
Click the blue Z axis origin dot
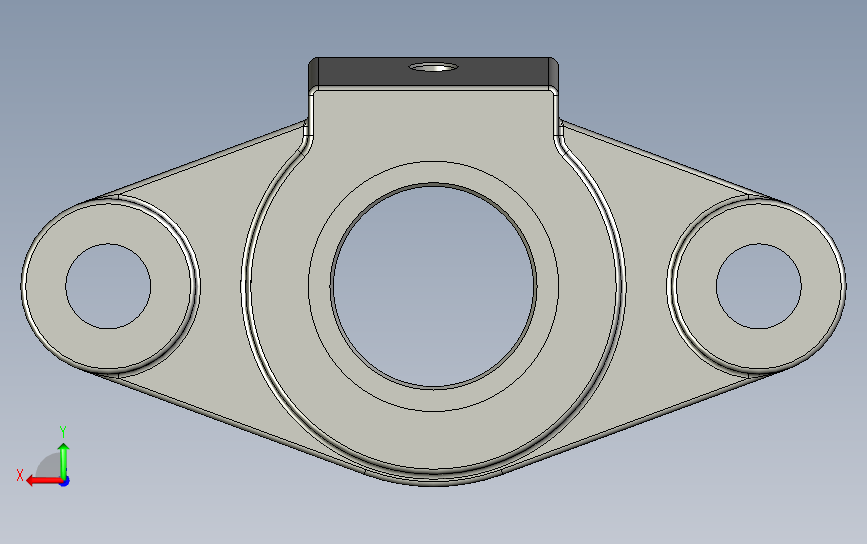coord(65,482)
